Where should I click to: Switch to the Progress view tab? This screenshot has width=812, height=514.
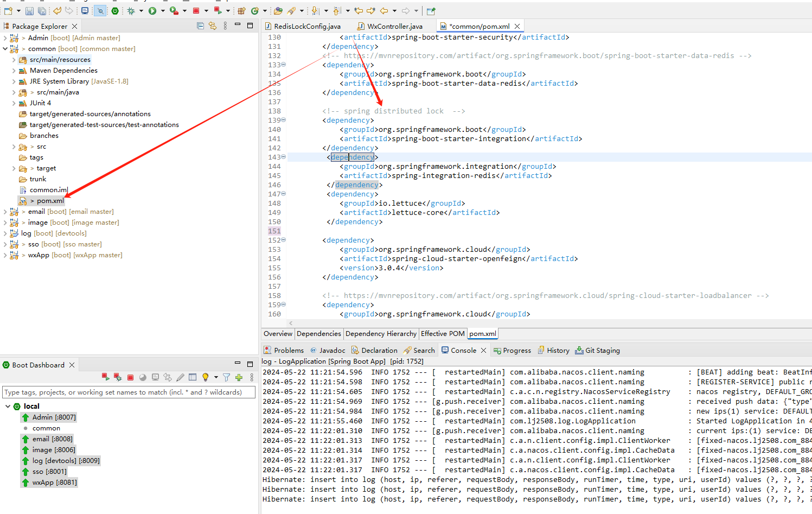tap(512, 351)
